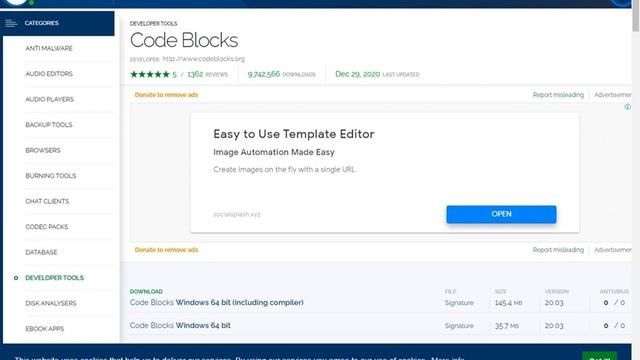Open the Audio Players category
The width and height of the screenshot is (640, 360).
point(49,99)
